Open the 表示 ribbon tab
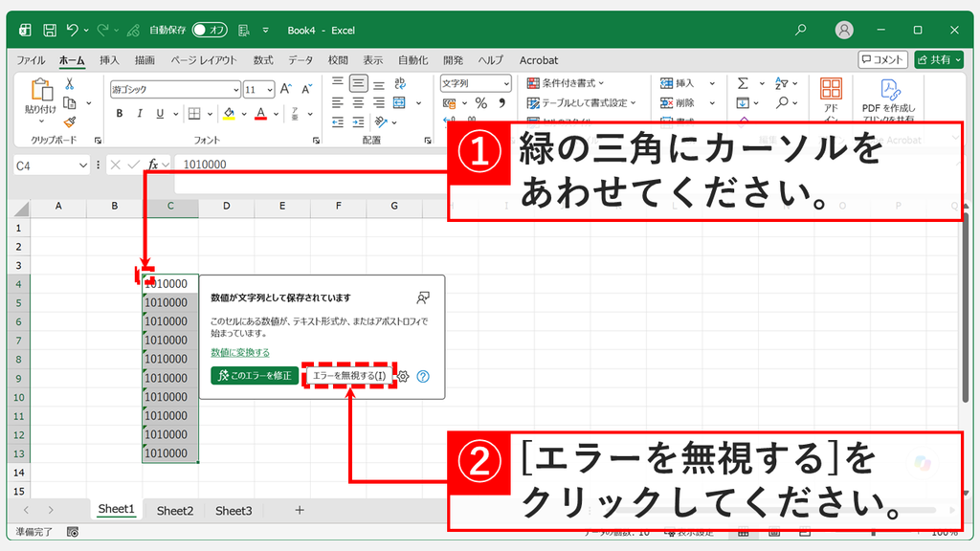The width and height of the screenshot is (980, 551). 373,60
